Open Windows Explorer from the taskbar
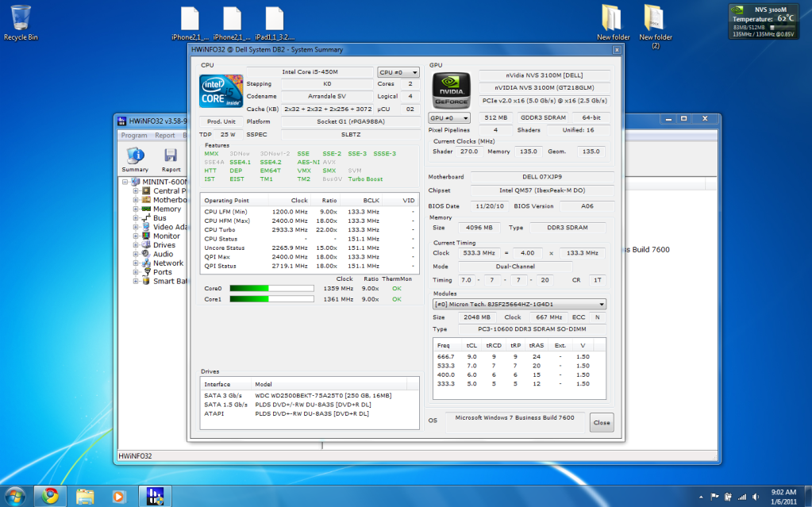Image resolution: width=812 pixels, height=507 pixels. (x=85, y=496)
